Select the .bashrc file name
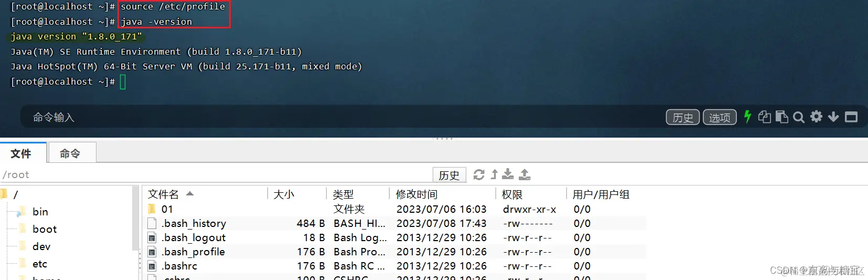 click(179, 266)
